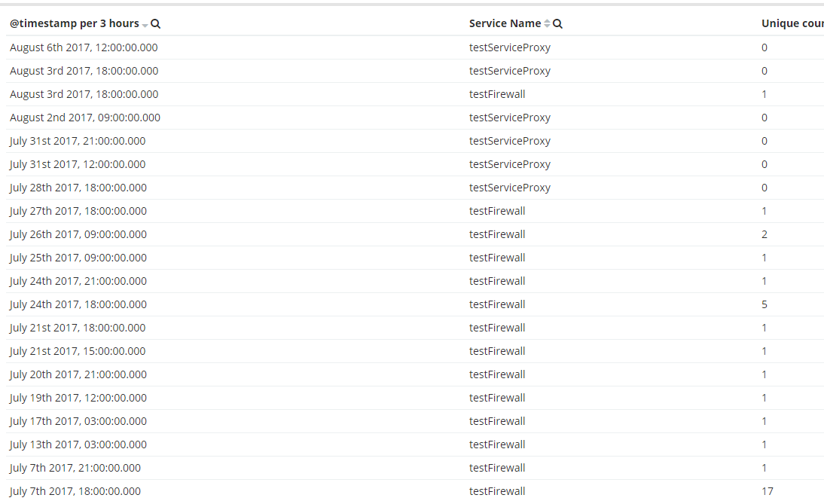The height and width of the screenshot is (504, 824).
Task: Select the cell 'July 17th 2017, 03:00:00.000'
Action: (x=78, y=421)
